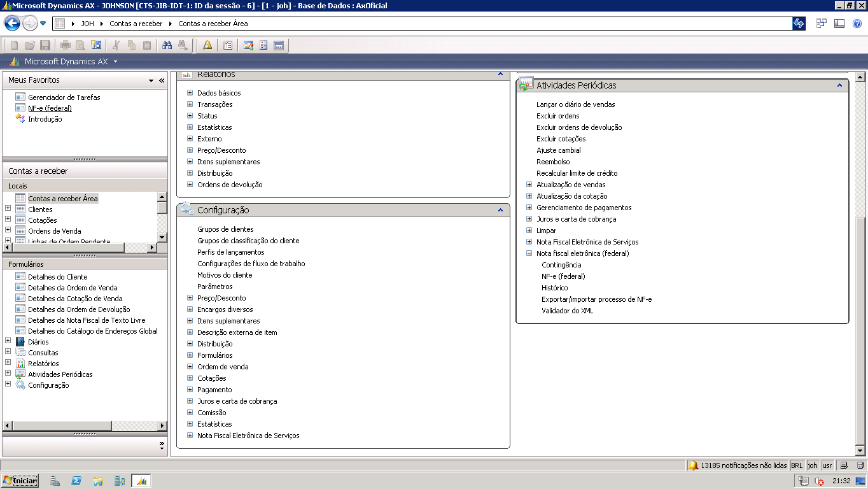Open the Microsoft Dynamics AX menu dropdown
The width and height of the screenshot is (868, 489).
(x=115, y=62)
